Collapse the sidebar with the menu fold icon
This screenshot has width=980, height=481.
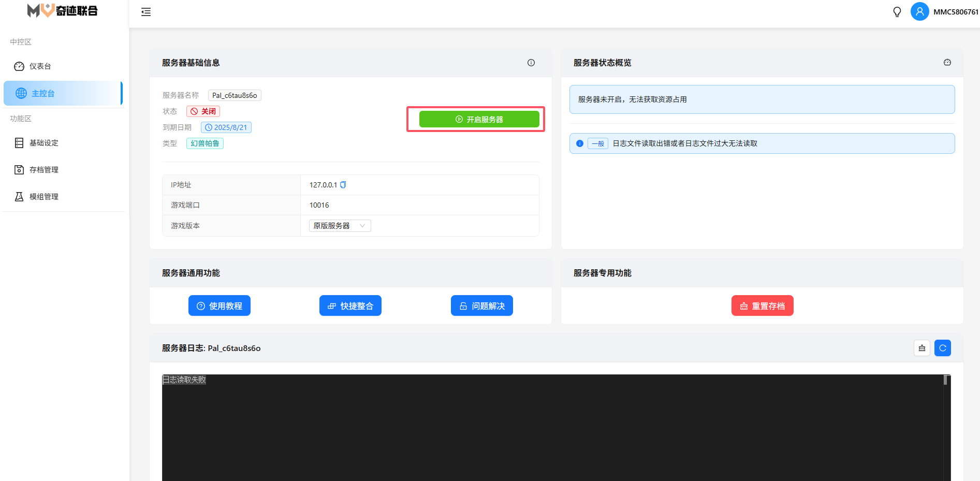[146, 12]
